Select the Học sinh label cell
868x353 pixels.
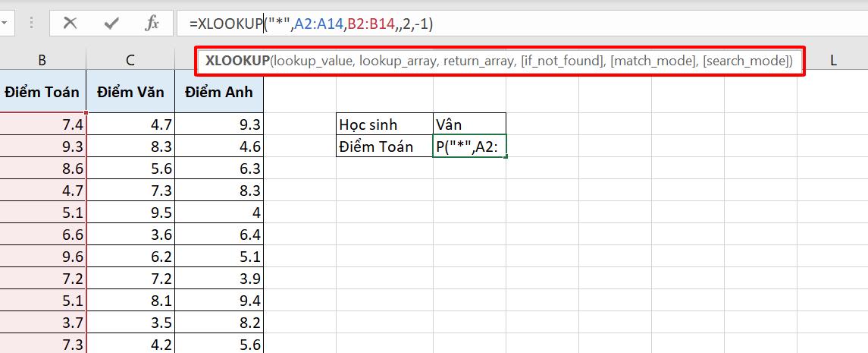pos(385,124)
